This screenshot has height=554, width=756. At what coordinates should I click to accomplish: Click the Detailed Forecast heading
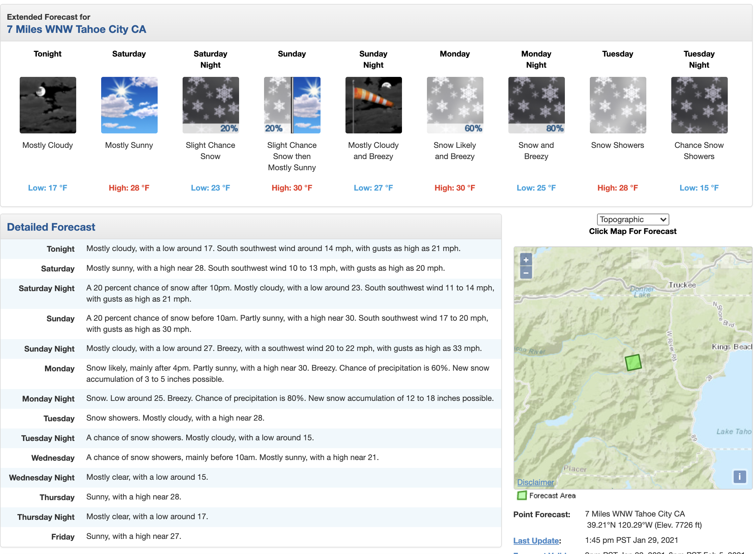coord(51,227)
